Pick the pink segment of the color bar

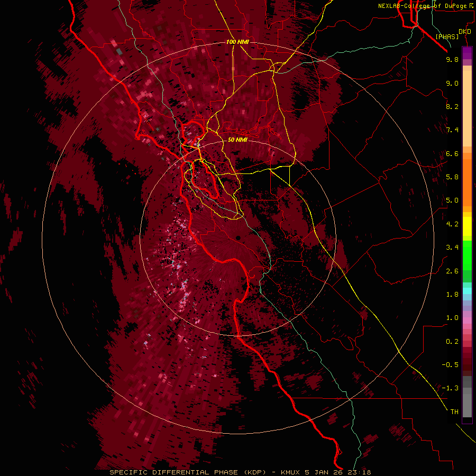tap(467, 321)
